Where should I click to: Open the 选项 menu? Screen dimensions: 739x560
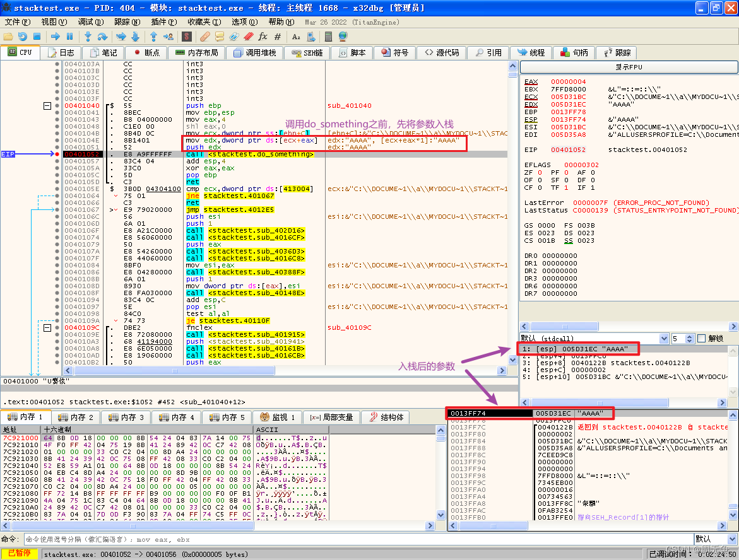click(x=245, y=22)
